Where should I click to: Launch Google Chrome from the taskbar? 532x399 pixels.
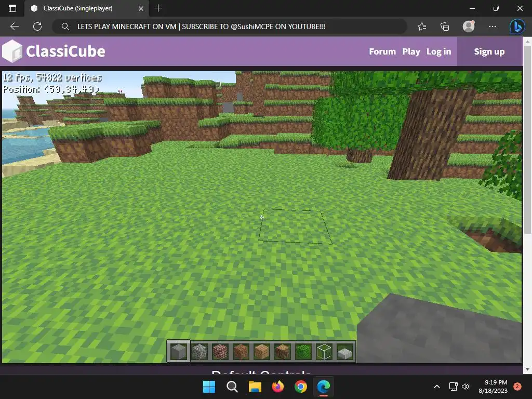301,387
